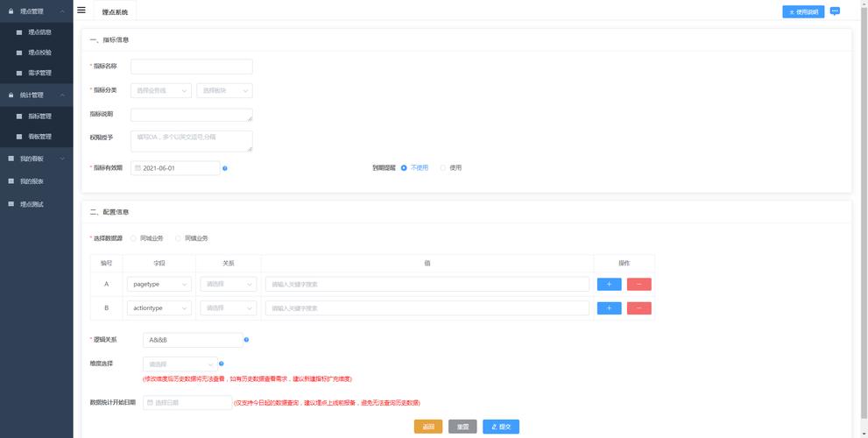Open the 关系 dropdown in row A
Viewport: 868px width, 438px height.
pos(229,284)
